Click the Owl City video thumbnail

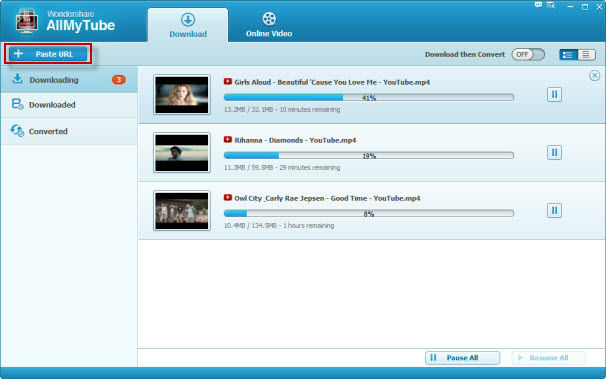182,211
